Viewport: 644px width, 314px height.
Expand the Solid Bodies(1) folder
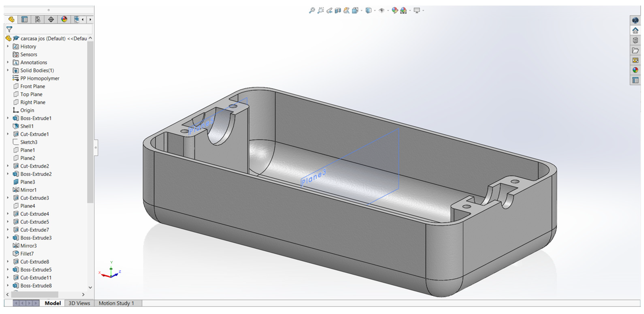[x=8, y=70]
